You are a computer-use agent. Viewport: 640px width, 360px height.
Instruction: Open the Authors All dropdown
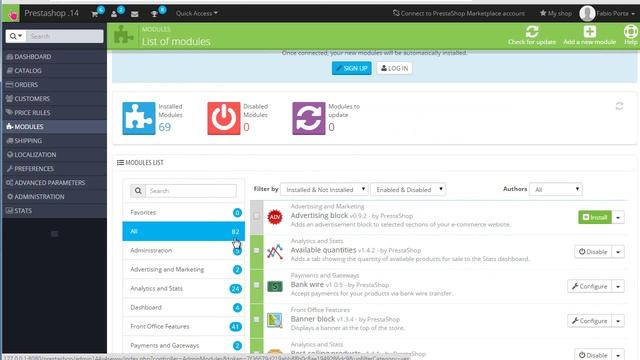click(x=556, y=189)
